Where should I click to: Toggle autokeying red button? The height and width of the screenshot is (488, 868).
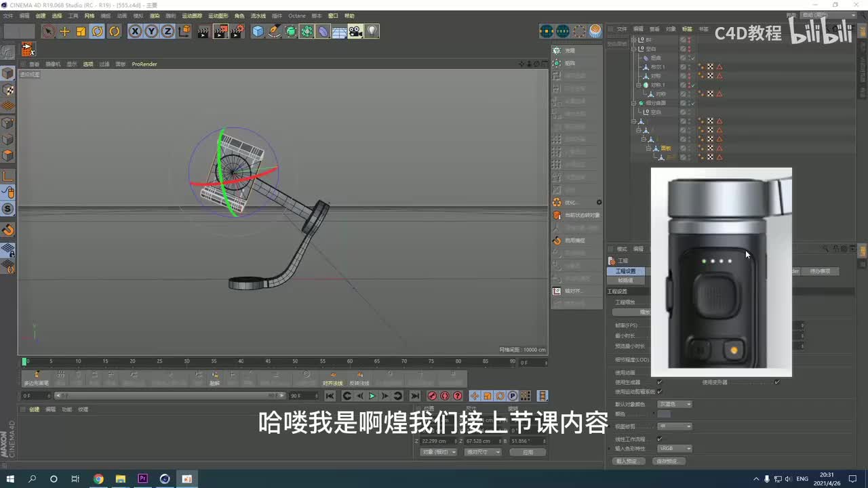point(445,396)
